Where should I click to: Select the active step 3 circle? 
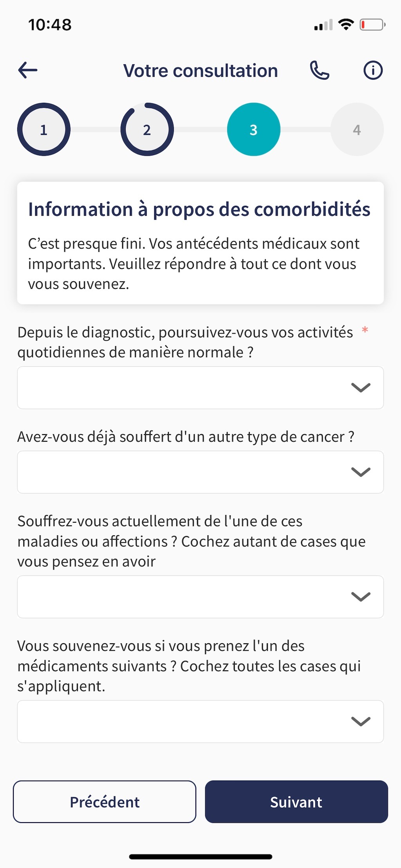pos(253,130)
